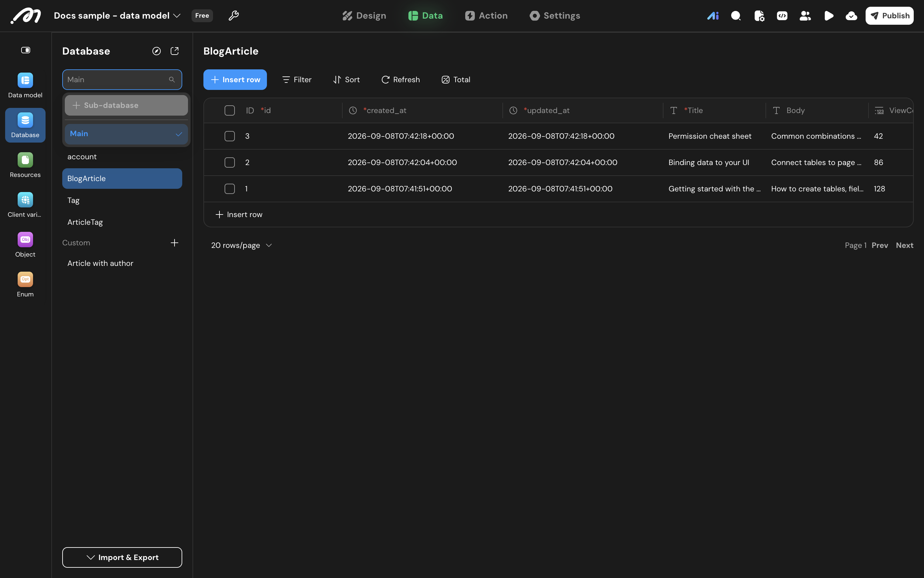This screenshot has height=578, width=924.
Task: Choose Main in the database dropdown list
Action: click(x=126, y=134)
